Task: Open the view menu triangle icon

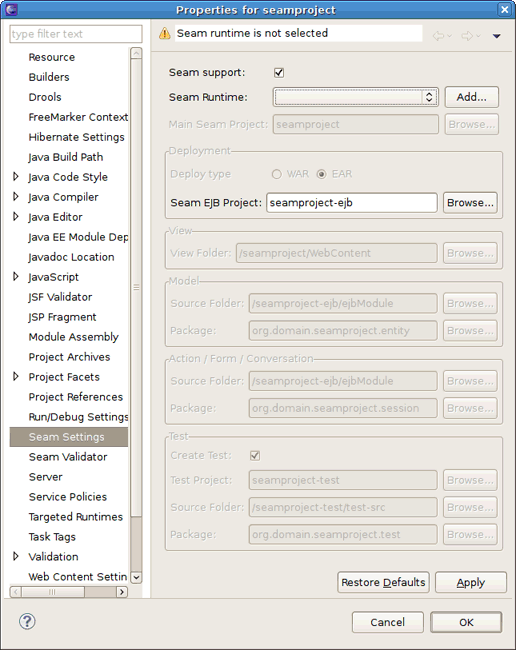Action: pyautogui.click(x=497, y=36)
